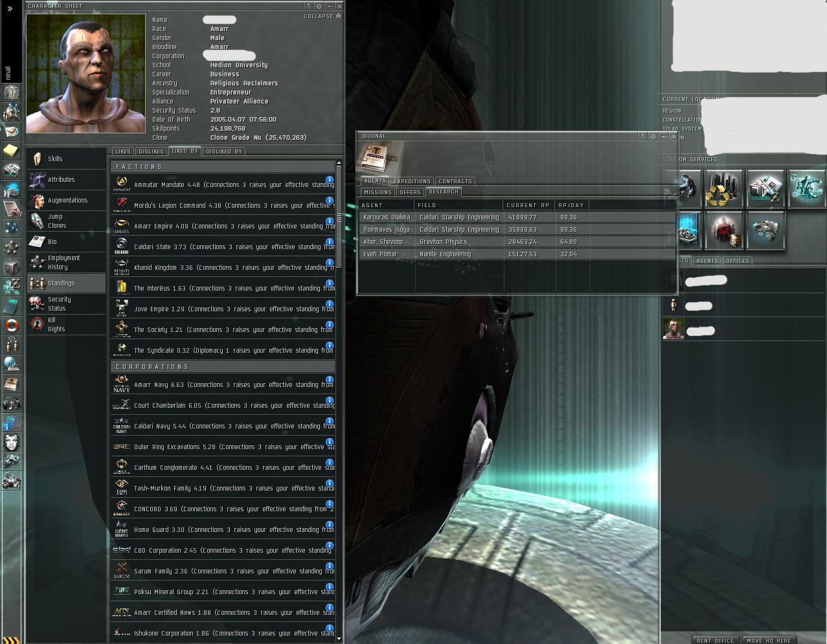
Task: Sort research agents by RP/Day column
Action: (x=572, y=205)
